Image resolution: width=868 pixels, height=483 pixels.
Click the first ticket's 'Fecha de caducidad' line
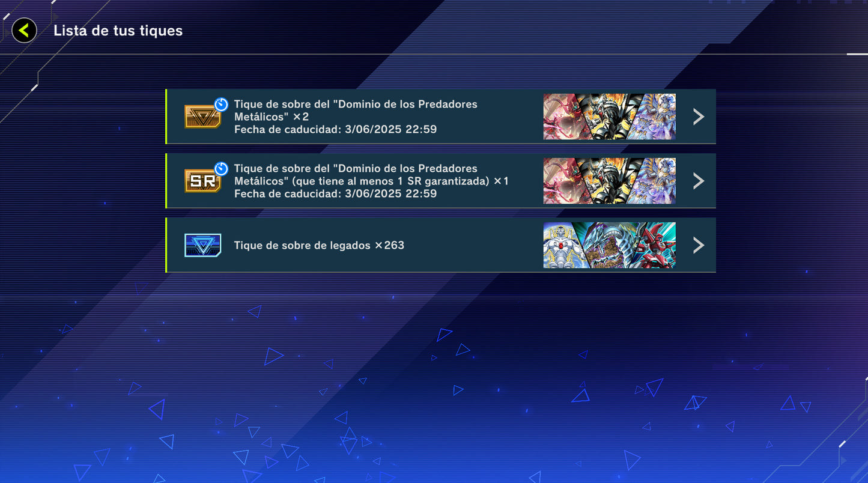[x=335, y=129]
